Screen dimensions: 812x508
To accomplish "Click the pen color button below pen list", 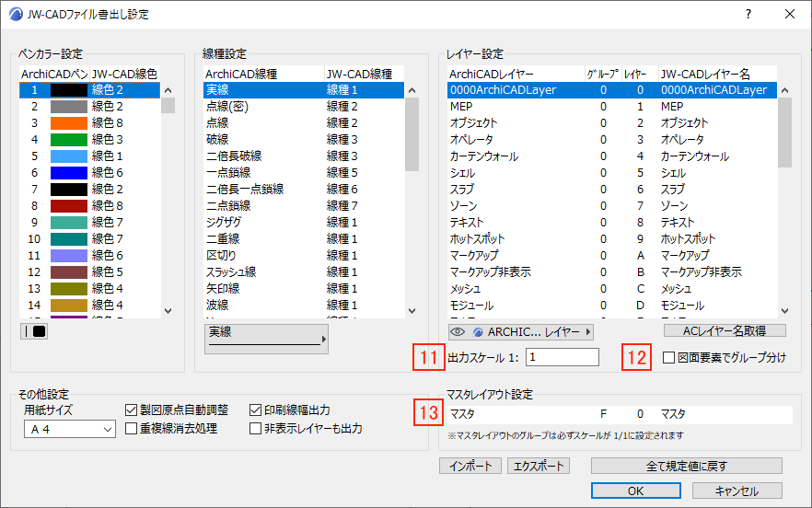I will [x=34, y=331].
